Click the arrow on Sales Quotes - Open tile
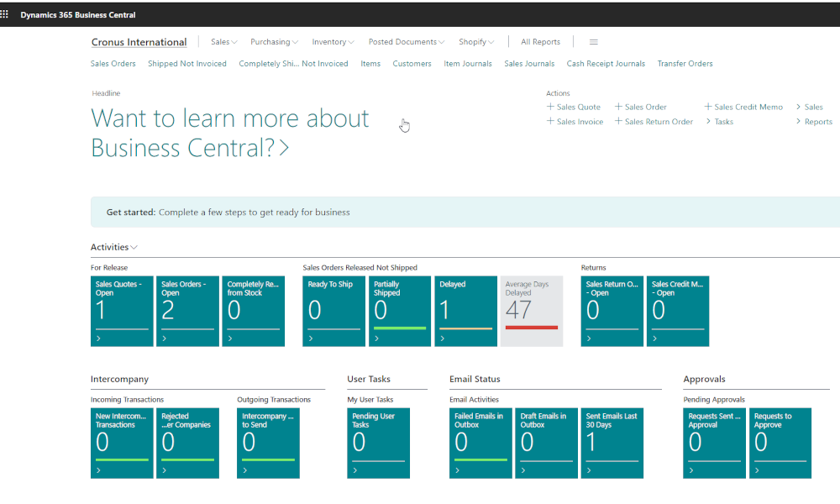 click(98, 339)
